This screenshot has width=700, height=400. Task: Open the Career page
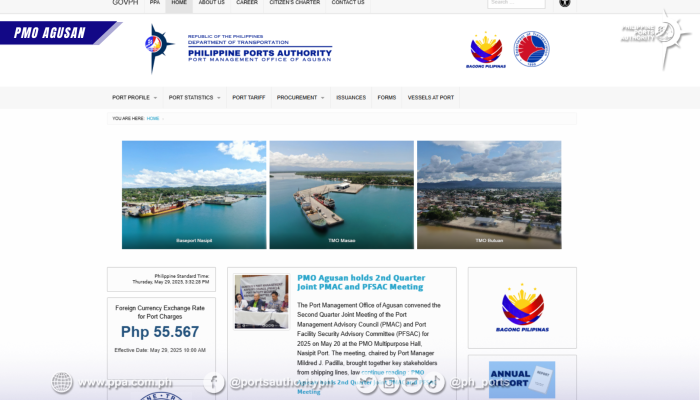click(x=247, y=3)
